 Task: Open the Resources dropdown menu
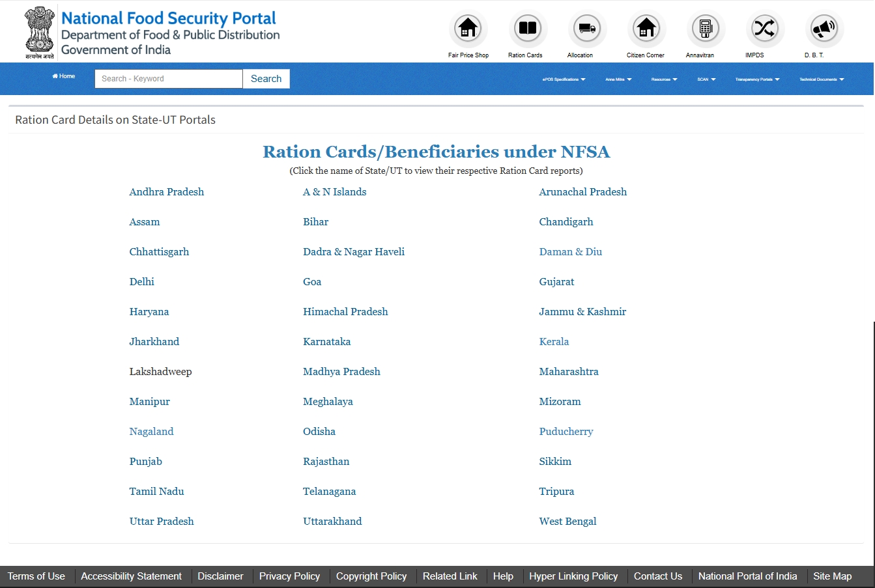[x=664, y=79]
